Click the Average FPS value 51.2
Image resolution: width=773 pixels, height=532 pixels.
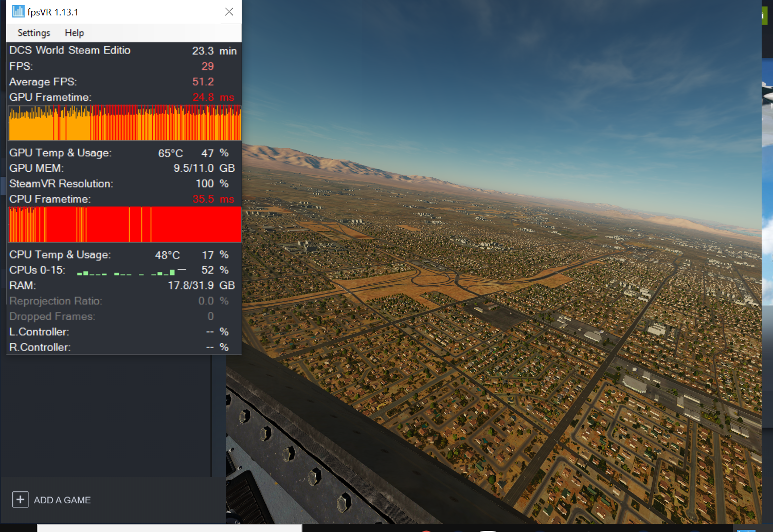tap(203, 82)
